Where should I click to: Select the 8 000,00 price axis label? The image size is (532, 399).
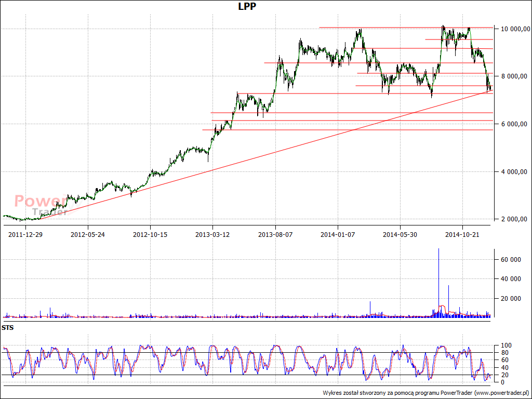tap(513, 76)
